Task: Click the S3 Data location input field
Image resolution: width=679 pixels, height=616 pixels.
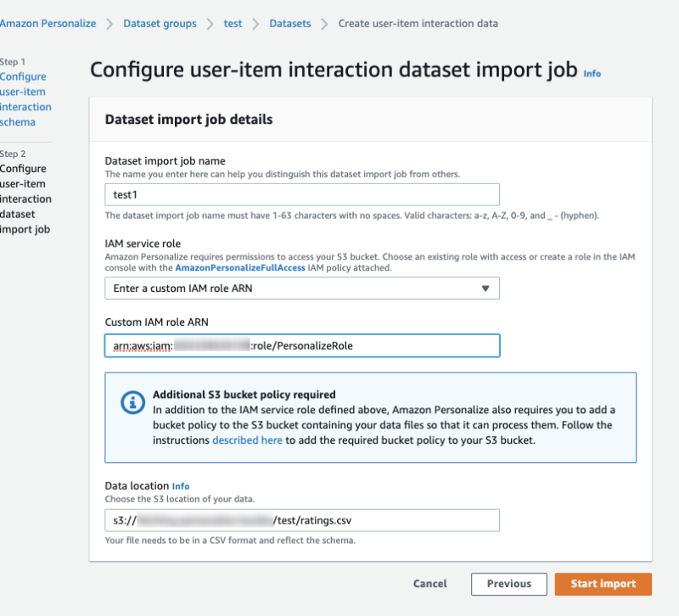Action: pos(301,520)
